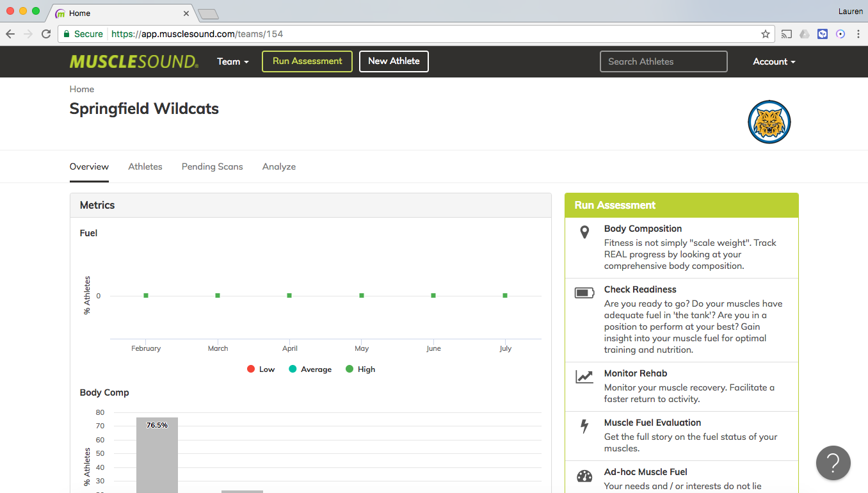Open the Team dropdown menu
The image size is (868, 493).
coord(233,61)
